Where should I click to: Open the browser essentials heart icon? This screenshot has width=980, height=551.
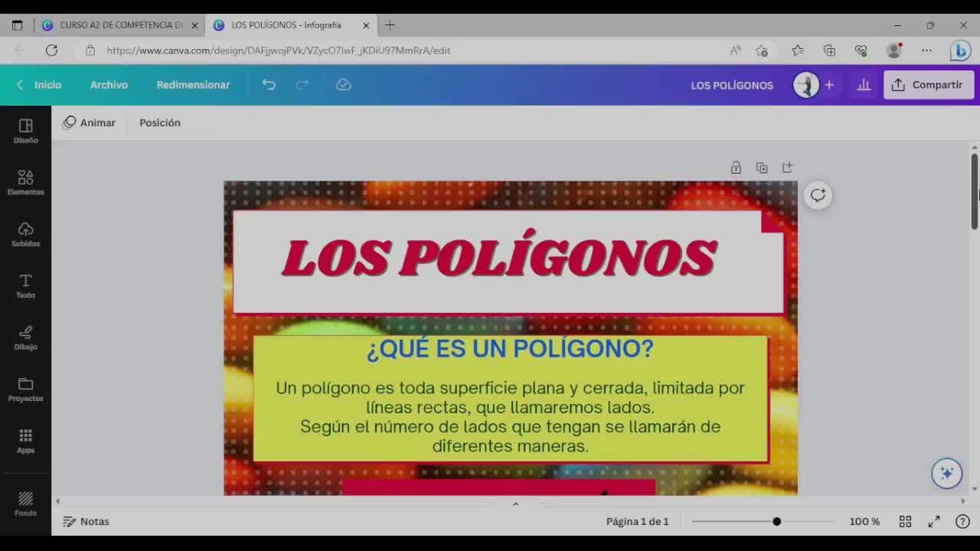pyautogui.click(x=861, y=51)
